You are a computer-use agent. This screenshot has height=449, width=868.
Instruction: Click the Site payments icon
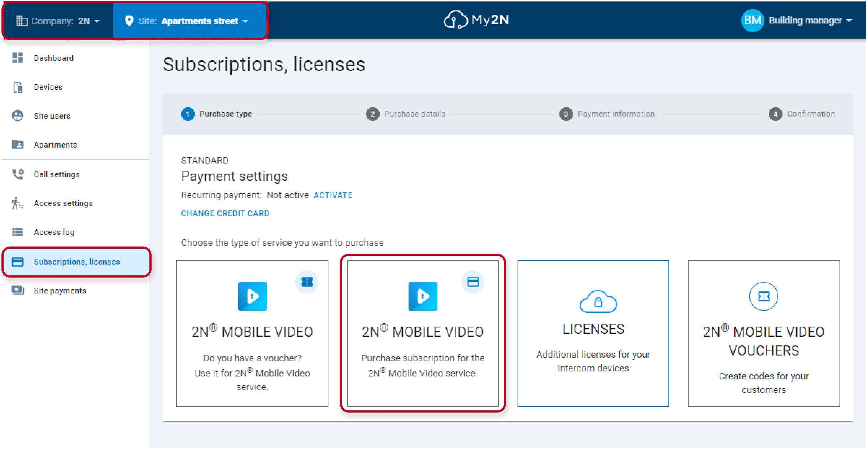click(18, 290)
